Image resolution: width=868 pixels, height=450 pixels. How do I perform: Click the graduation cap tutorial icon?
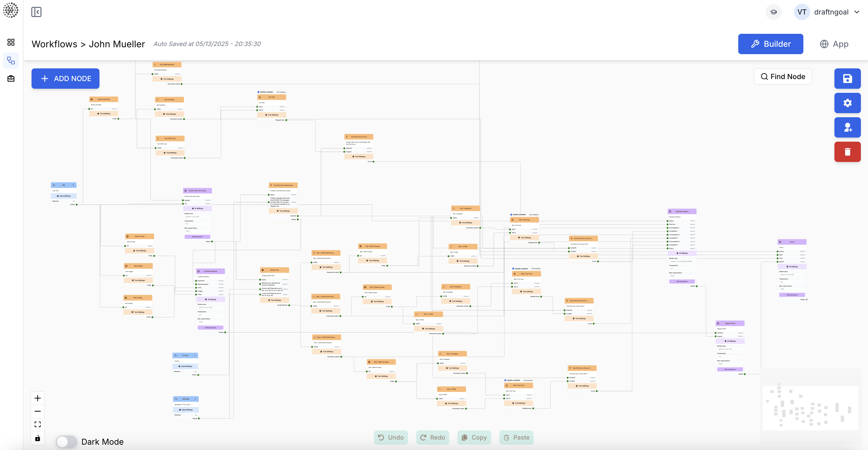773,12
